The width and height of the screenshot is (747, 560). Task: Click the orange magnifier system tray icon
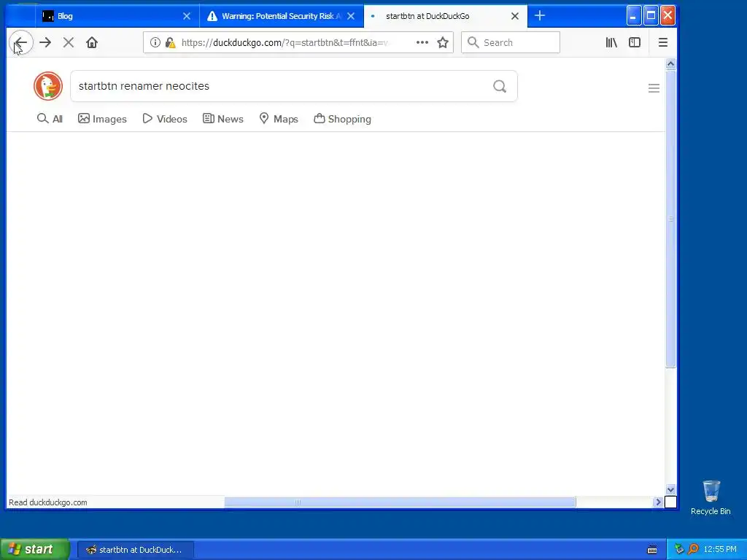[694, 550]
